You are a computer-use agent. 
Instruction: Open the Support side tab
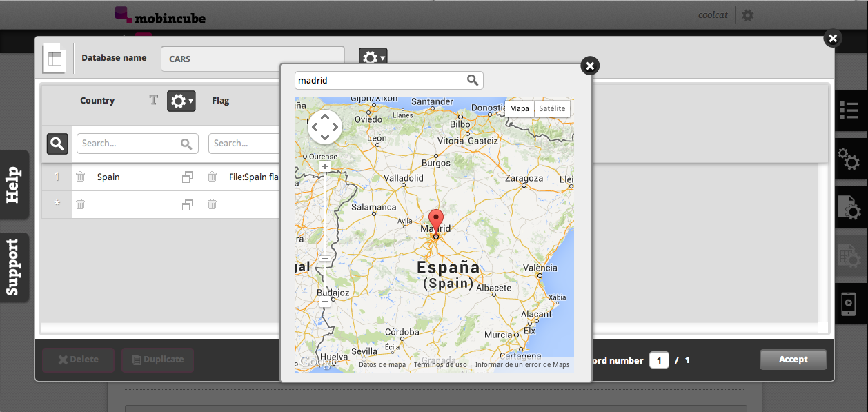tap(13, 267)
